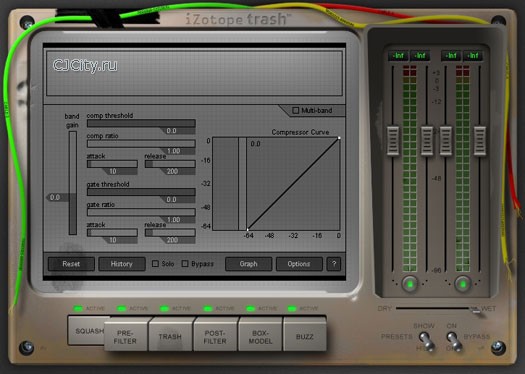Viewport: 525px width, 374px height.
Task: Click the comp threshold slider
Action: [141, 123]
